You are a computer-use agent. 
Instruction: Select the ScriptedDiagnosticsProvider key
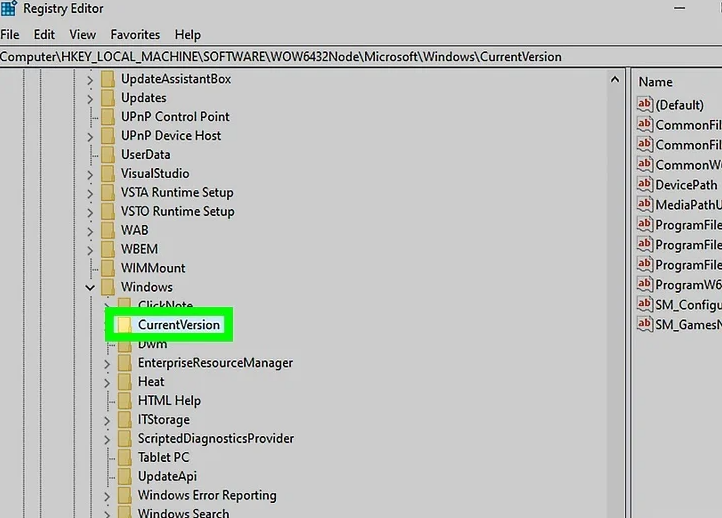215,439
